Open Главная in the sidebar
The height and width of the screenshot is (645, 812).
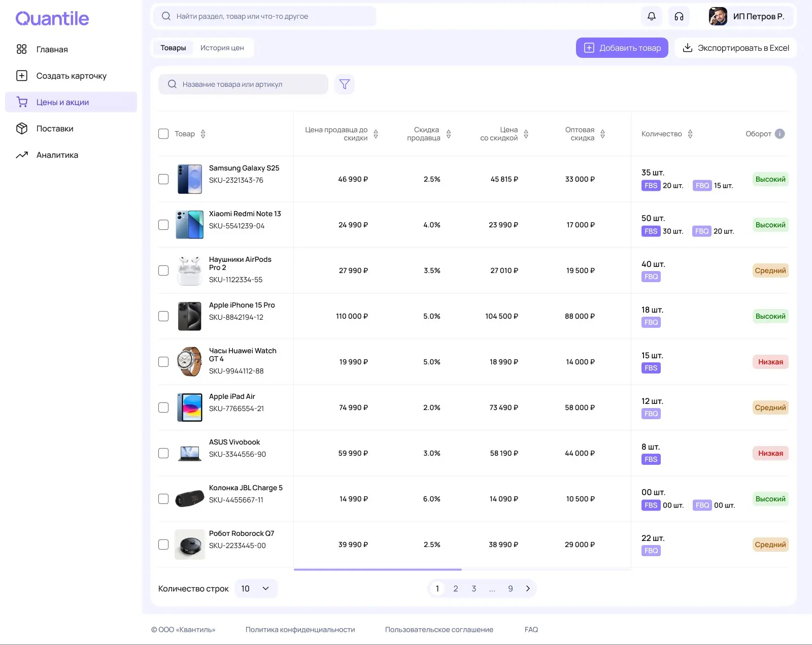[x=71, y=49]
